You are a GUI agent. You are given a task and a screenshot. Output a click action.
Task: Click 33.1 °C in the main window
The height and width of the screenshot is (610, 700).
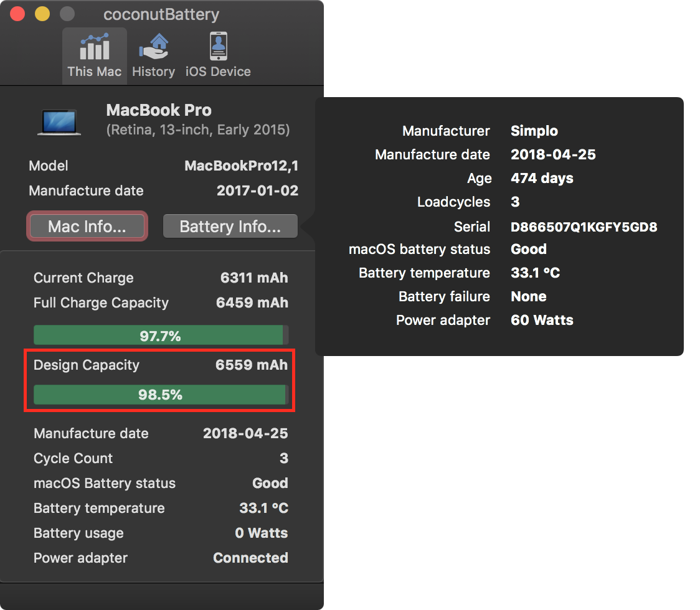[x=264, y=508]
